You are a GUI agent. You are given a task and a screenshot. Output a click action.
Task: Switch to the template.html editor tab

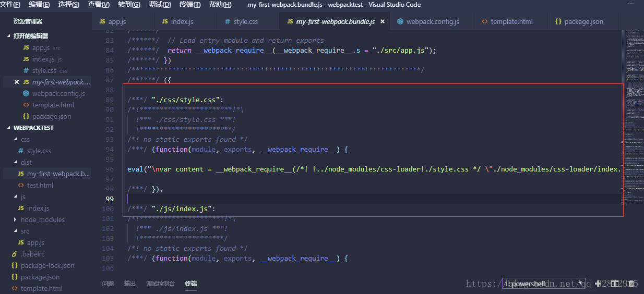(511, 22)
